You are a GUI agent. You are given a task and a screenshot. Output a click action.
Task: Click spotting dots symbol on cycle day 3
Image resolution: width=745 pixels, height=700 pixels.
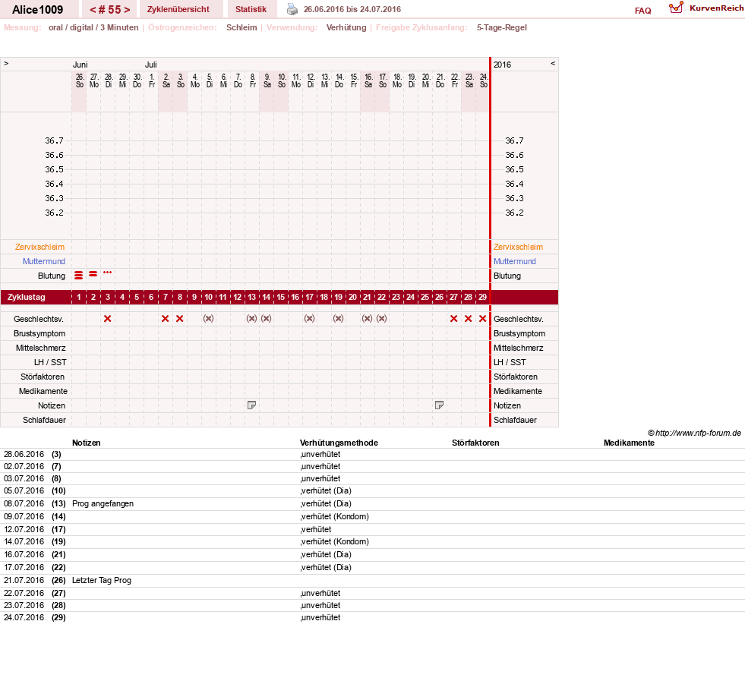click(107, 273)
